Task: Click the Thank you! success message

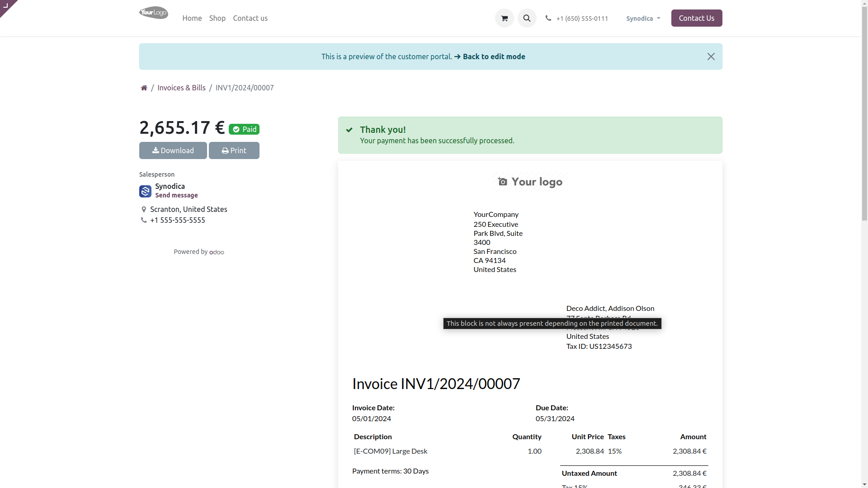Action: pos(382,130)
